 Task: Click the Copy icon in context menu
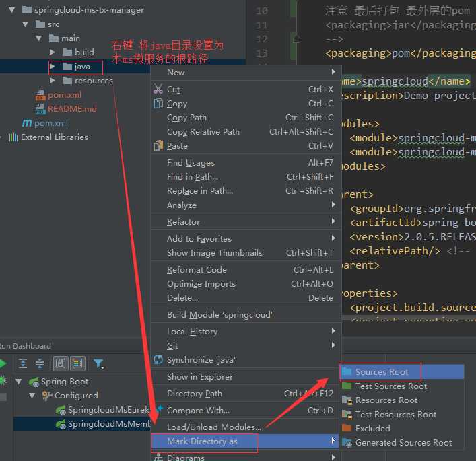(158, 103)
